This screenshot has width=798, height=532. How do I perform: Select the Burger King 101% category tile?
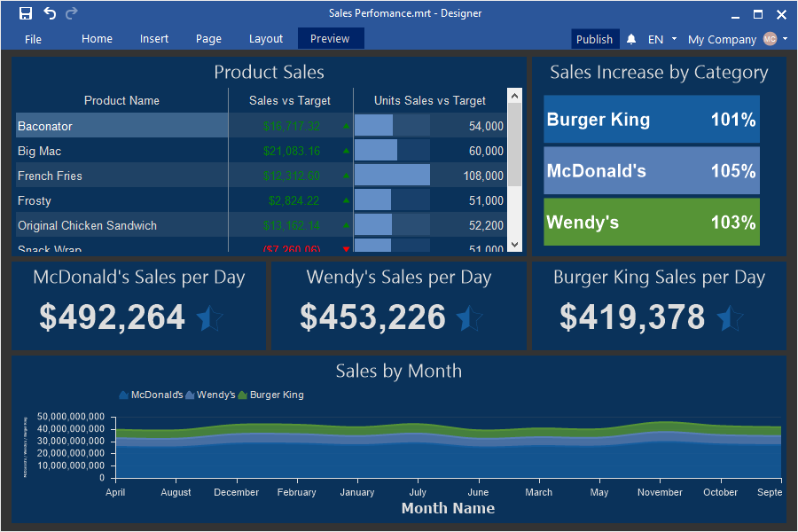coord(652,119)
